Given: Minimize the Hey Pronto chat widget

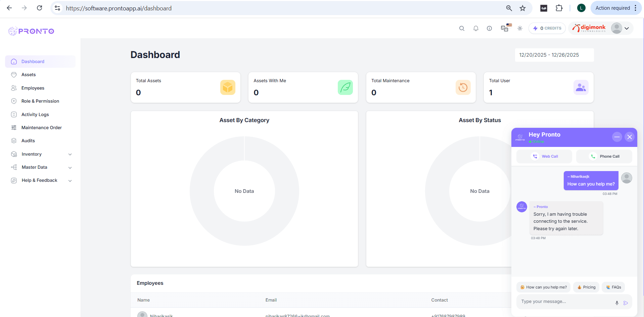Looking at the screenshot, I should click(617, 137).
